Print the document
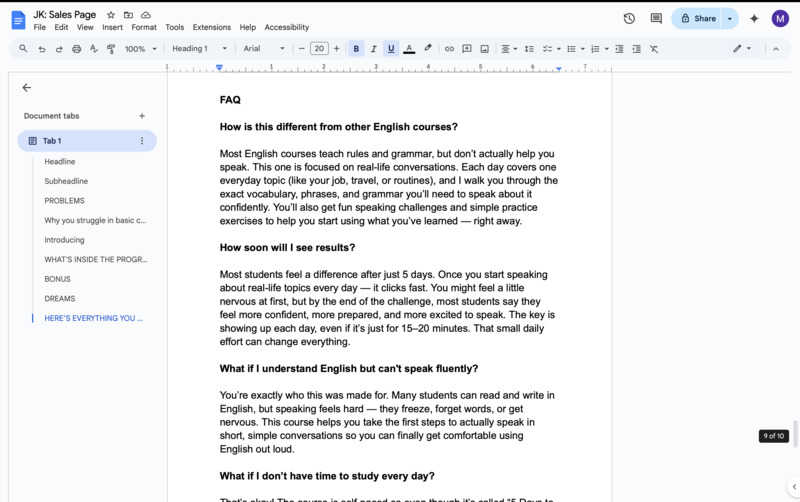 [77, 49]
